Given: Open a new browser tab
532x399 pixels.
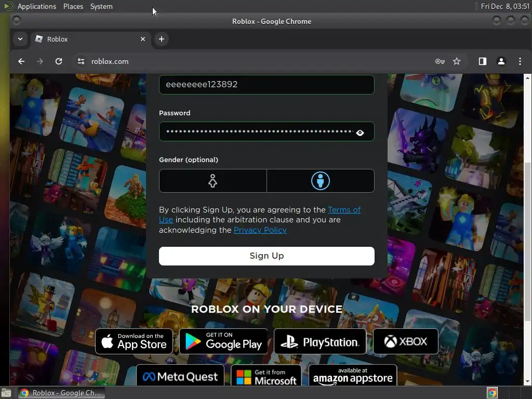Looking at the screenshot, I should [x=162, y=39].
